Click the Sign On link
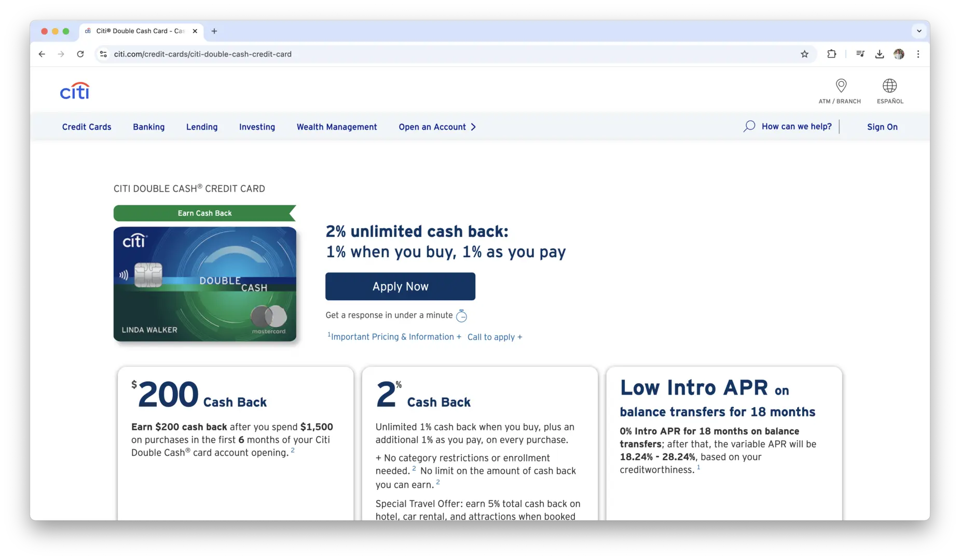960x560 pixels. (882, 127)
